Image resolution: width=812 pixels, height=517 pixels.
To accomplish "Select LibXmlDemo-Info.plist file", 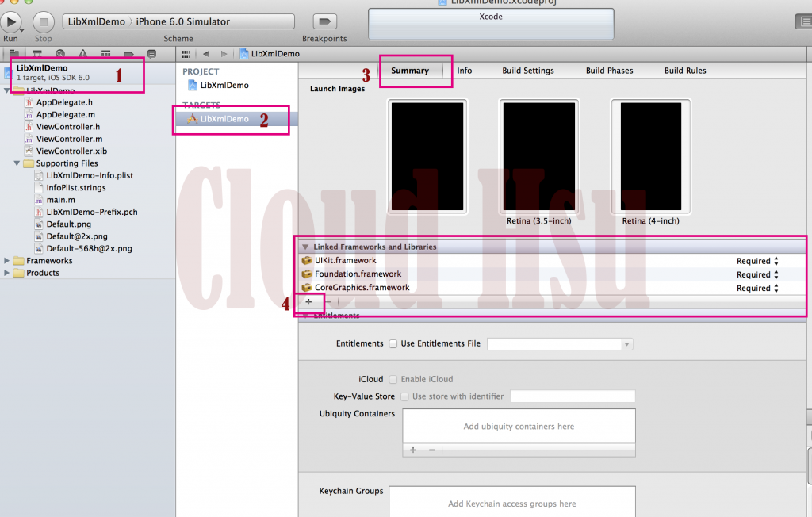I will click(90, 175).
